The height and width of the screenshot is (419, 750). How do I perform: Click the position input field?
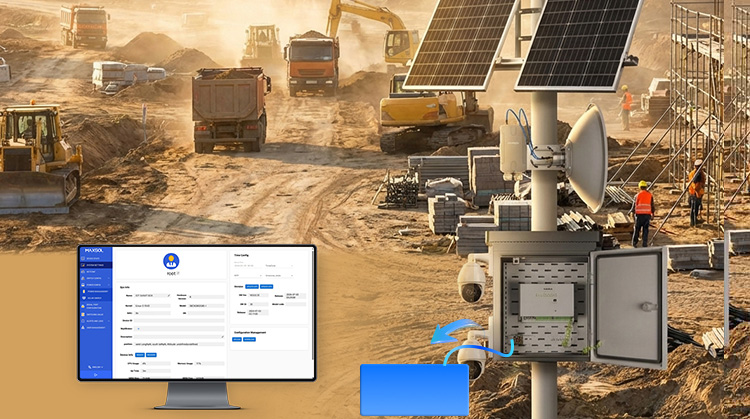coord(179,344)
